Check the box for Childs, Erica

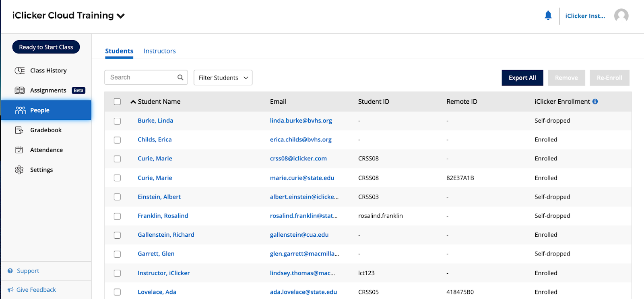(117, 140)
